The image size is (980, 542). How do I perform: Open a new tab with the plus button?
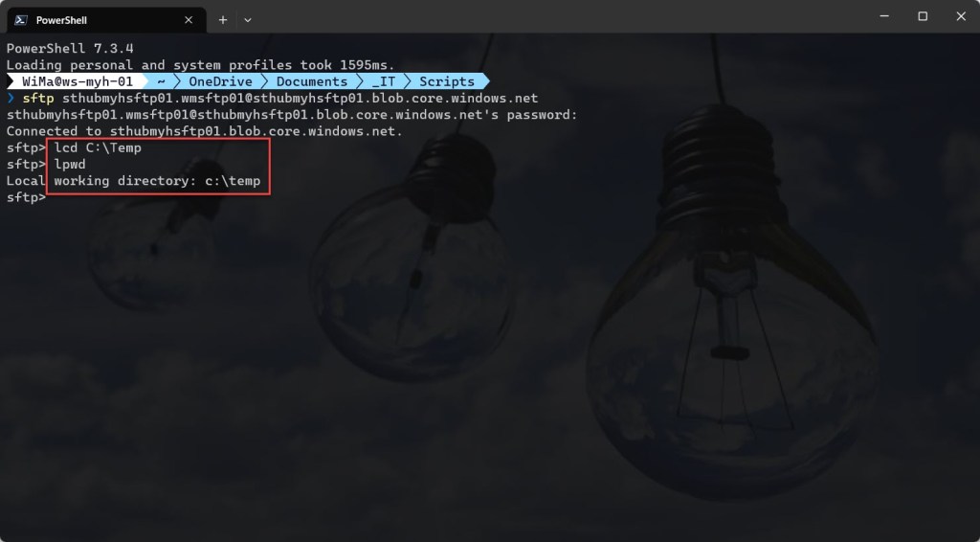tap(222, 20)
